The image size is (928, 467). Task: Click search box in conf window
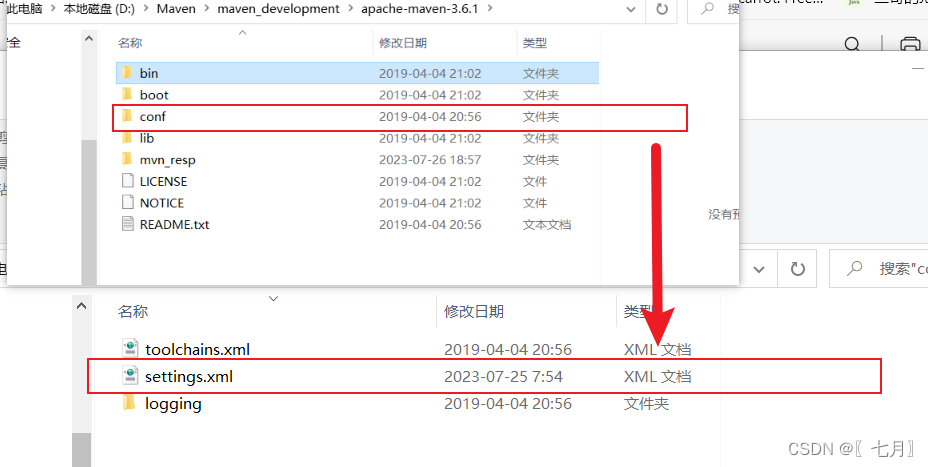(x=879, y=269)
